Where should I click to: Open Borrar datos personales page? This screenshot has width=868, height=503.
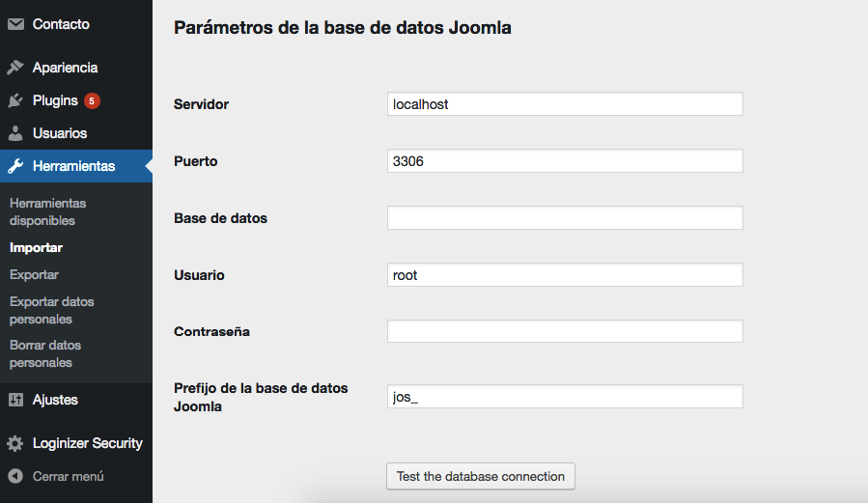pyautogui.click(x=45, y=353)
